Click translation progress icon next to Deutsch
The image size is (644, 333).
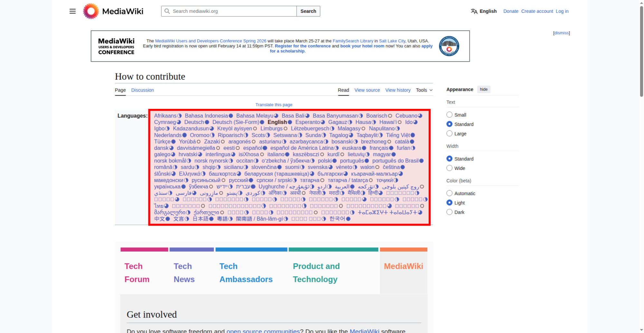[x=207, y=122]
